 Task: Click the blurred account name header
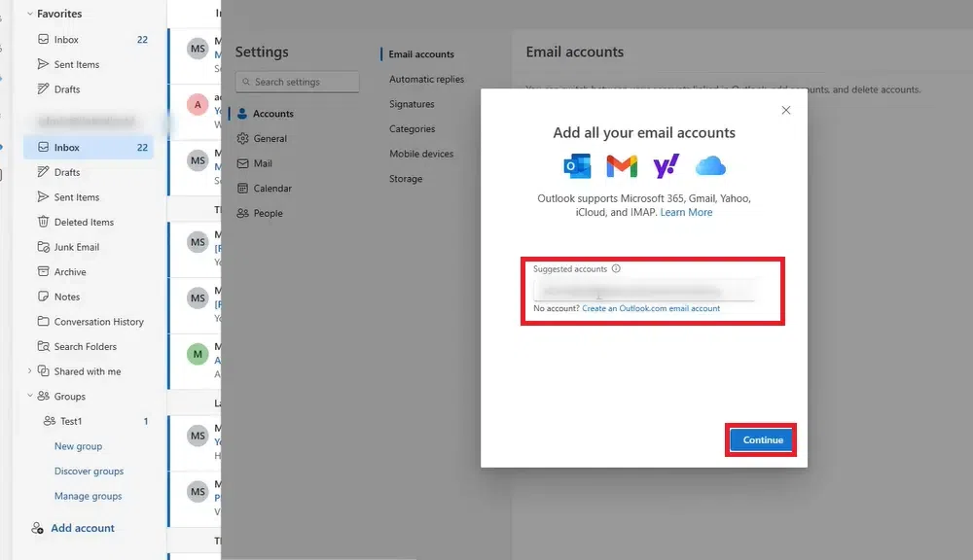coord(87,121)
